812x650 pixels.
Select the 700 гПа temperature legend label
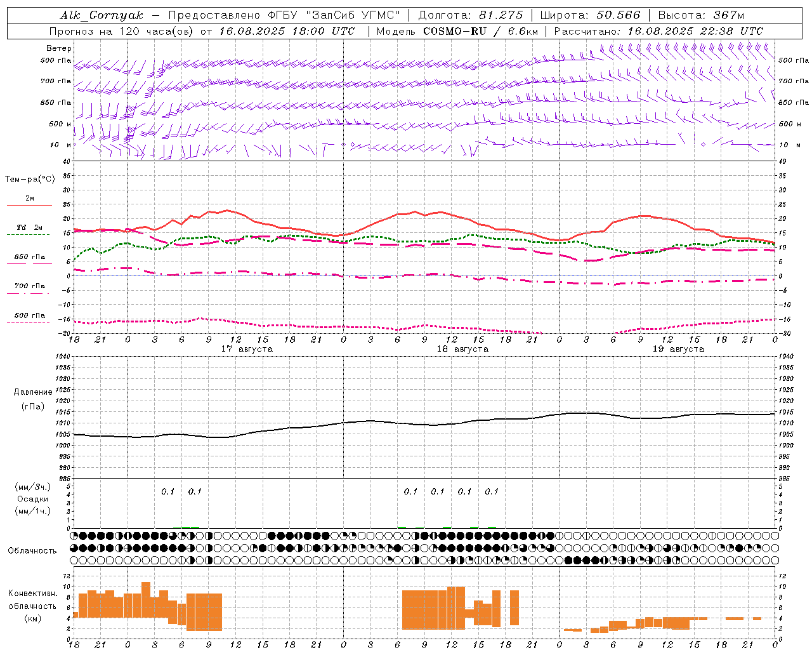click(30, 286)
